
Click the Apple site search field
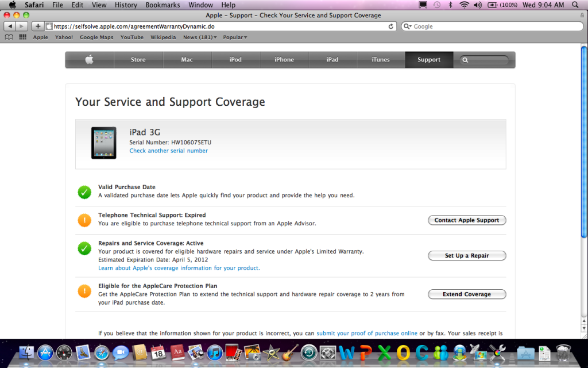coord(484,60)
